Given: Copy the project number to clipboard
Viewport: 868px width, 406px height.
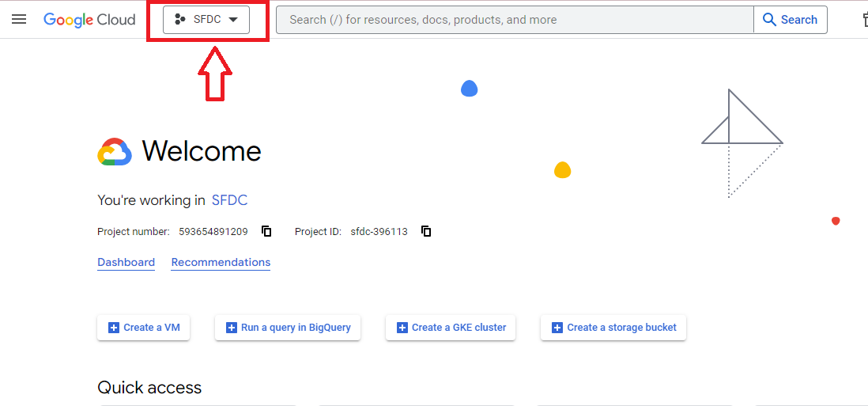Looking at the screenshot, I should pos(266,231).
